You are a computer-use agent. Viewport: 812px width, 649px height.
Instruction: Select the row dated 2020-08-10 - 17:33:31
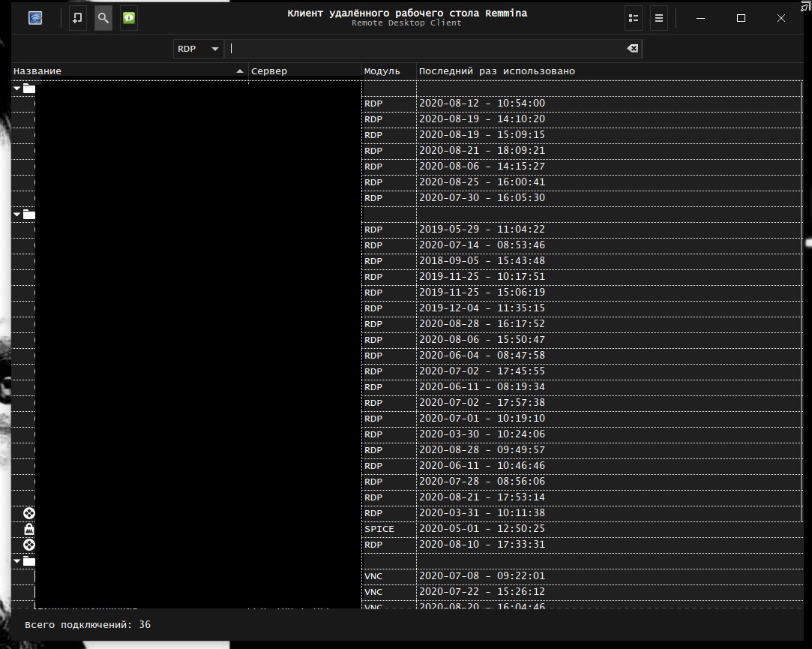407,545
